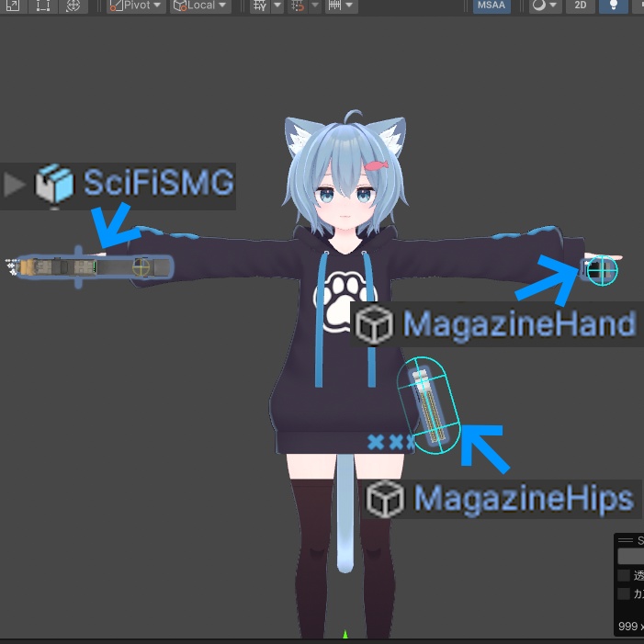Click the 999 text in overlay

(x=627, y=626)
